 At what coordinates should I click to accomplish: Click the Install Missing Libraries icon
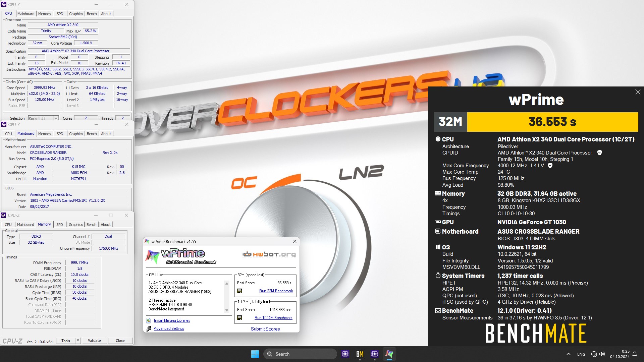pyautogui.click(x=149, y=321)
